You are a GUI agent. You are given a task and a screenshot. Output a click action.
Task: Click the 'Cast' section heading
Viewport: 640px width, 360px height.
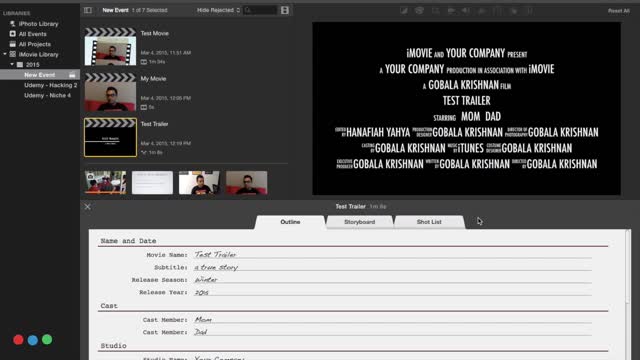coord(109,306)
